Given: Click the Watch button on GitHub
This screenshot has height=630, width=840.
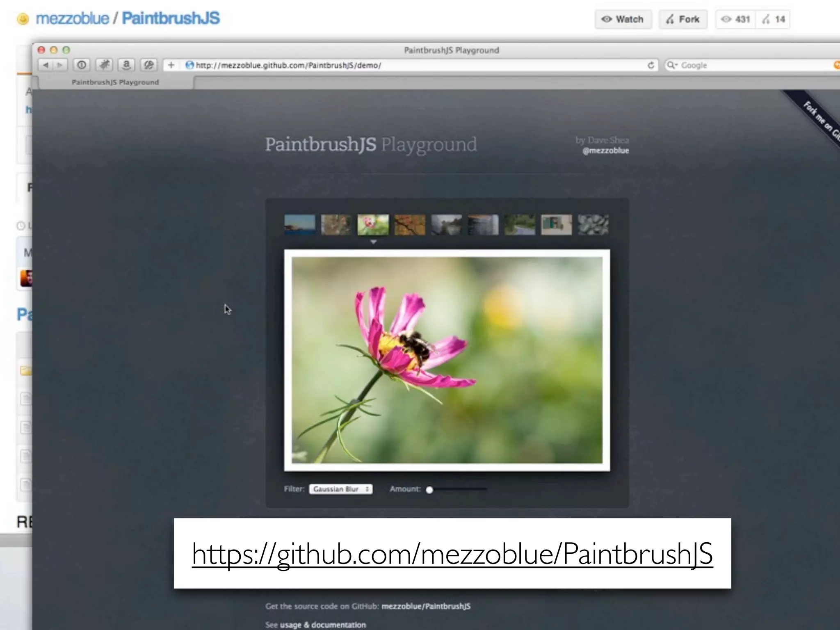Looking at the screenshot, I should [x=623, y=19].
